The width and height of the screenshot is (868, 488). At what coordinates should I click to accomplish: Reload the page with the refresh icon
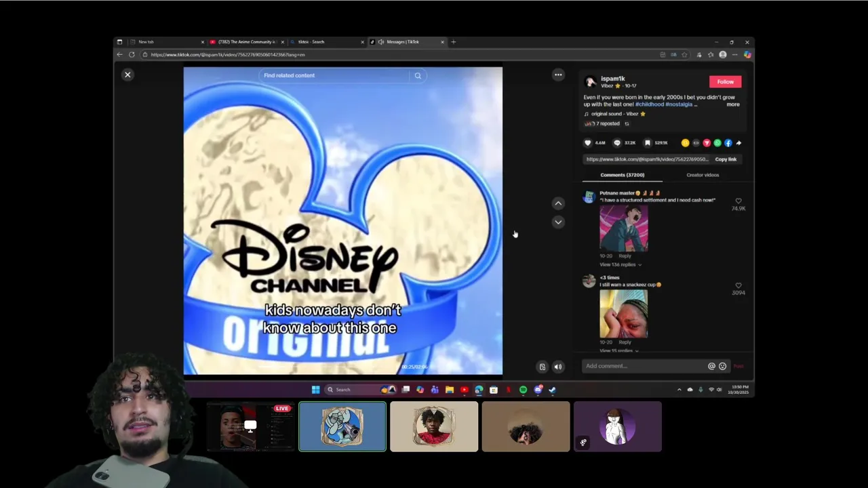[x=132, y=54]
